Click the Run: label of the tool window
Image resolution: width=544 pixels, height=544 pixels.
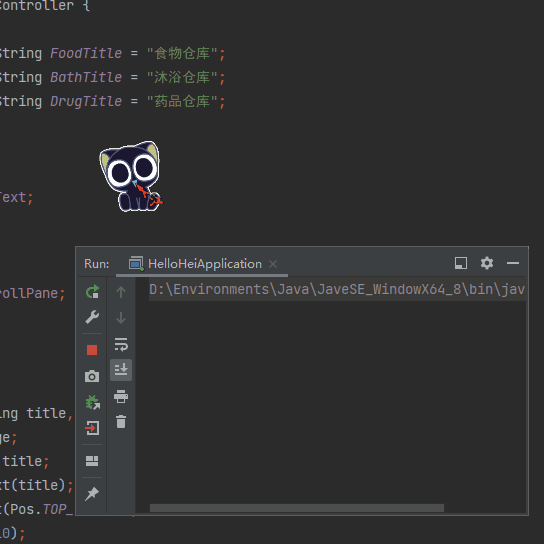pos(96,264)
